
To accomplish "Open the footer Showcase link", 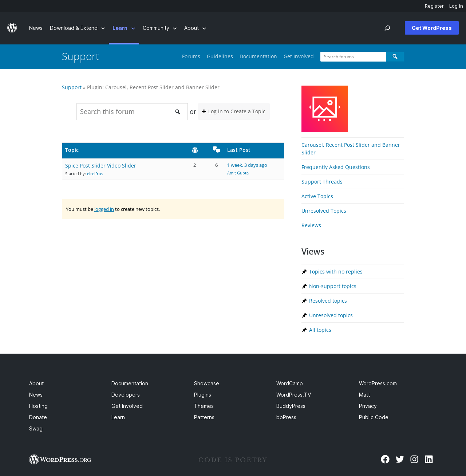I will (x=206, y=383).
